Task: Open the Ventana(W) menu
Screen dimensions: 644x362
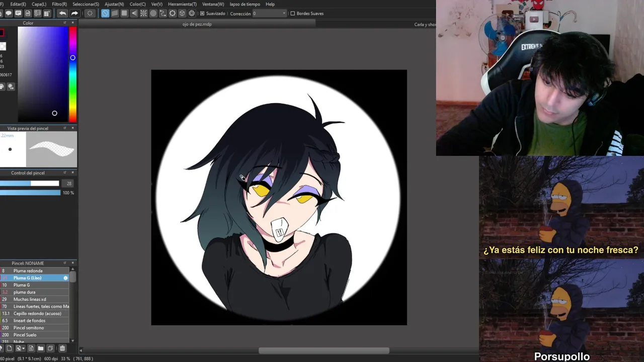Action: tap(213, 4)
